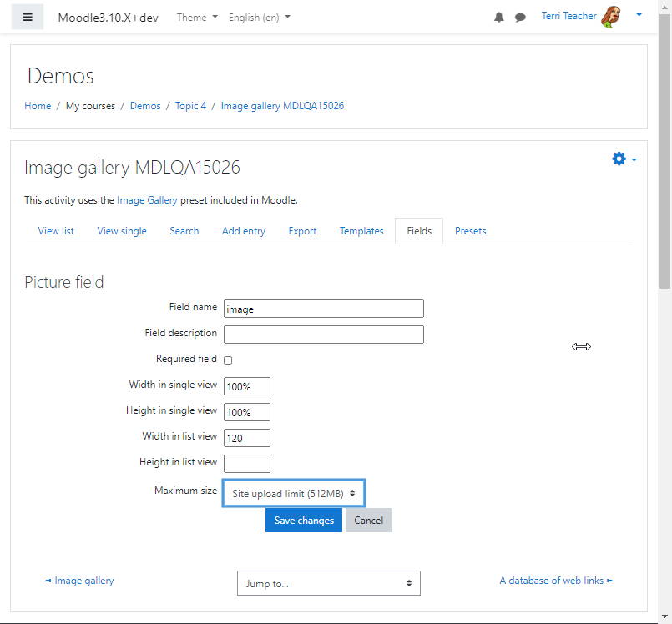Open the hamburger side navigation menu
672x624 pixels.
click(28, 18)
